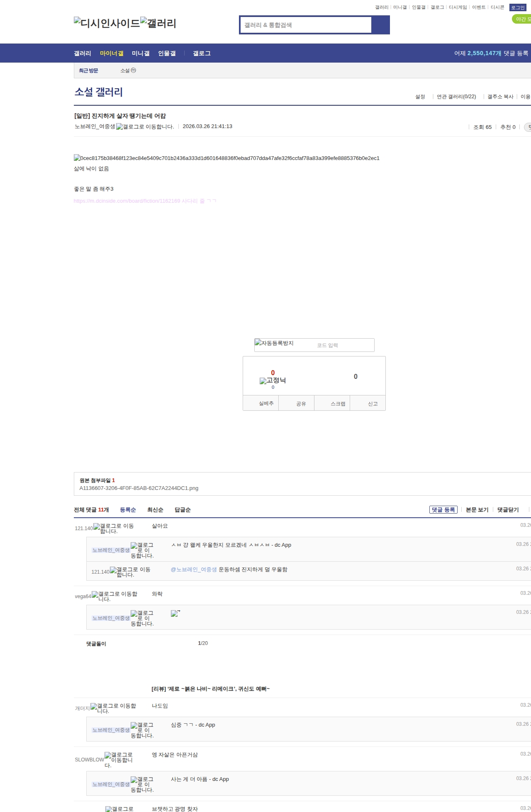Open the m.dcinside.com link in the post
Viewport: 531px width, 812px height.
point(145,201)
